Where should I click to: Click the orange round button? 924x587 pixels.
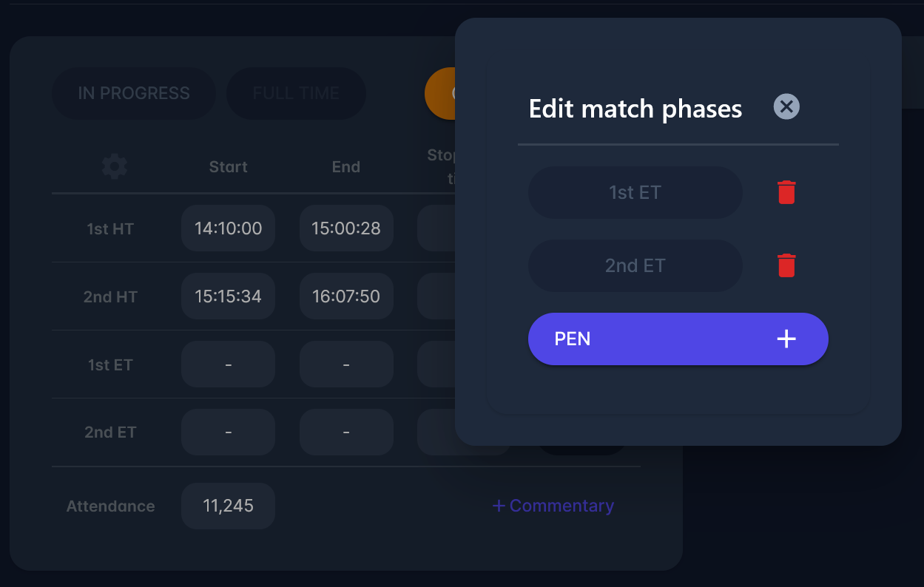point(439,93)
